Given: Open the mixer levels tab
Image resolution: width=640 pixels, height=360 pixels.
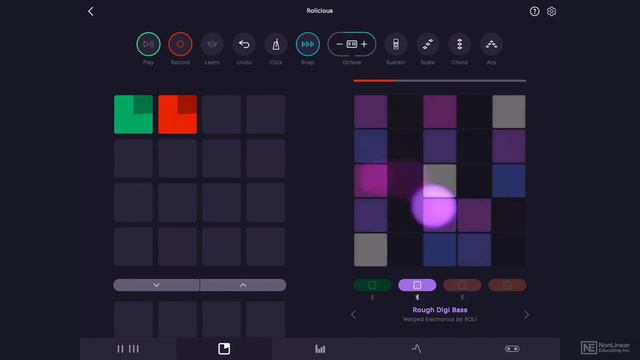Looking at the screenshot, I should tap(320, 349).
